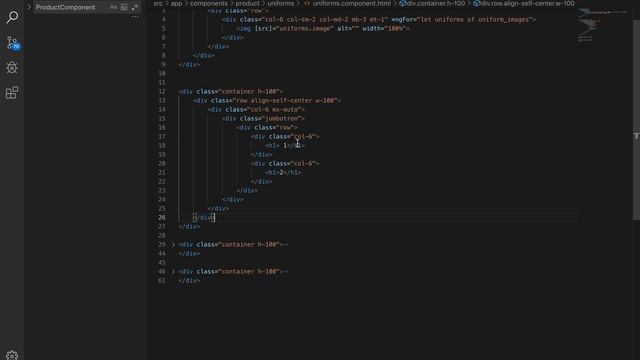The width and height of the screenshot is (640, 360).
Task: Click the h1 tag containing 1 on line 18
Action: pyautogui.click(x=285, y=146)
